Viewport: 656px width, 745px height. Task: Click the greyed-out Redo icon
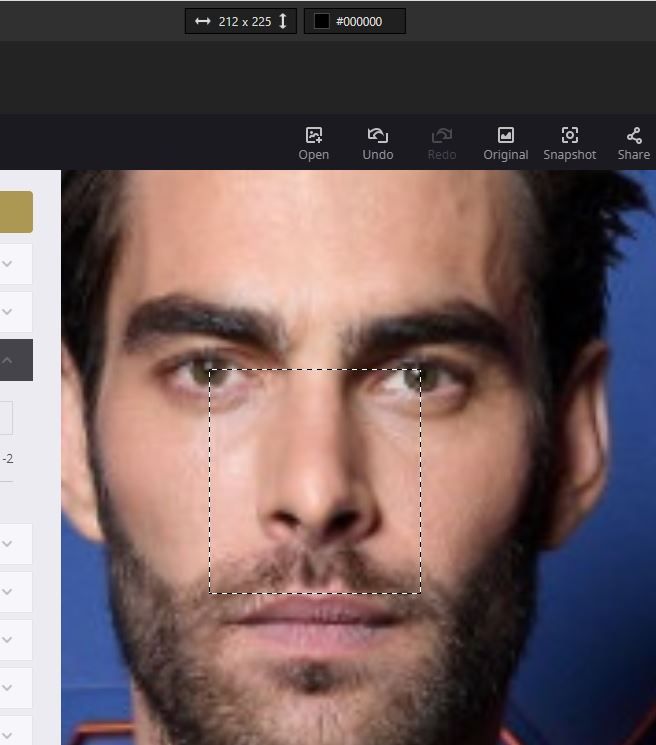[441, 136]
